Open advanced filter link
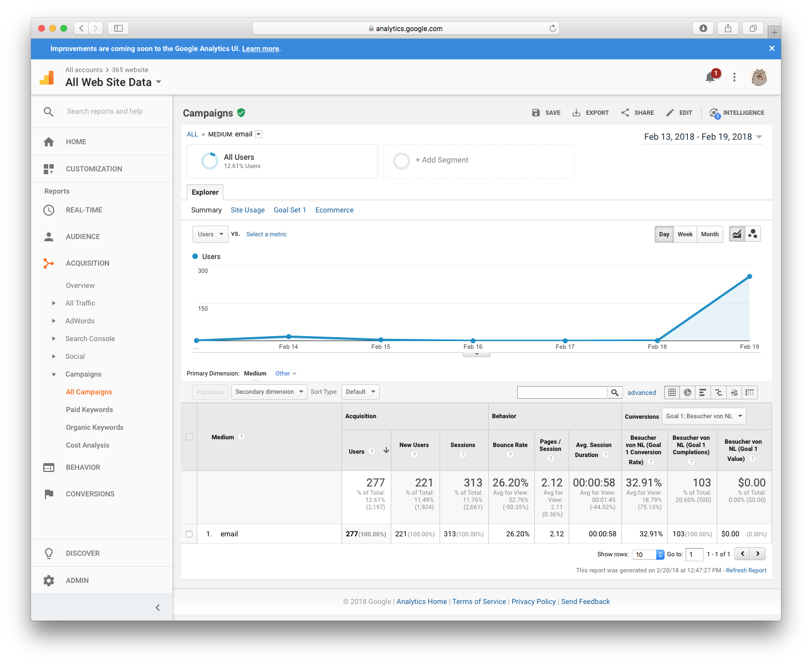 (642, 393)
